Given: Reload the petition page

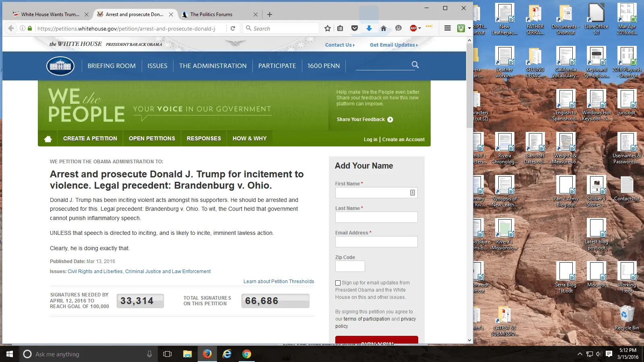Looking at the screenshot, I should 233,29.
